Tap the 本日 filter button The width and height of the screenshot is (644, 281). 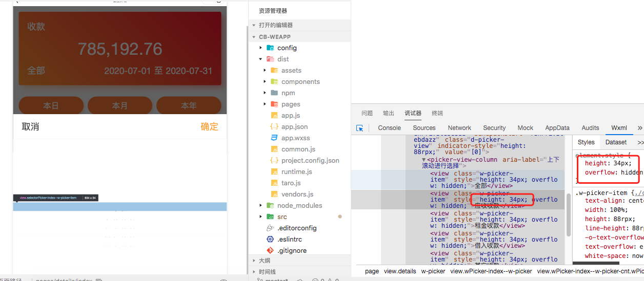click(51, 105)
